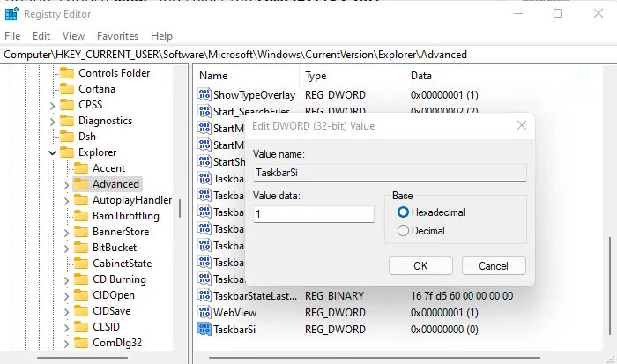Expand the Diagnostics key
Screen dimensions: 617x364
(52, 122)
